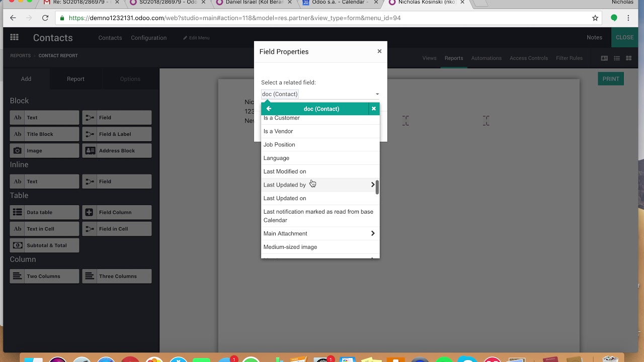Image resolution: width=644 pixels, height=362 pixels.
Task: Open the Configuration menu
Action: [149, 38]
